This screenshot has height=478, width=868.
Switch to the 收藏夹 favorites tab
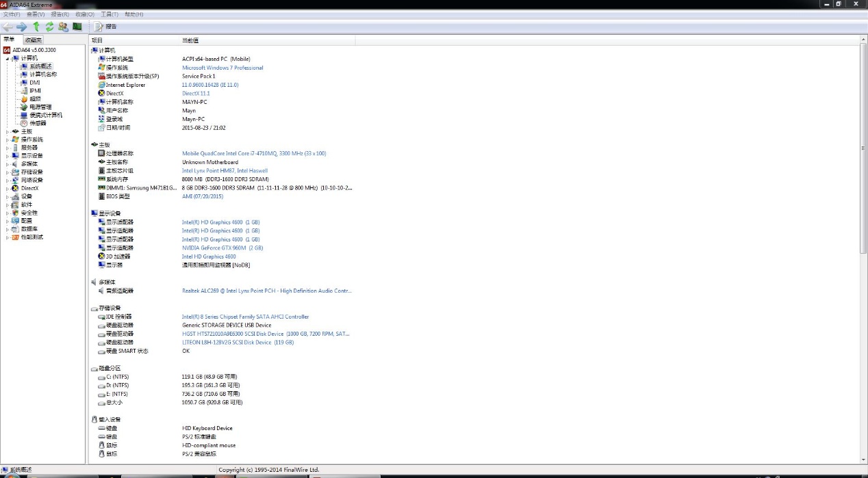[x=34, y=40]
